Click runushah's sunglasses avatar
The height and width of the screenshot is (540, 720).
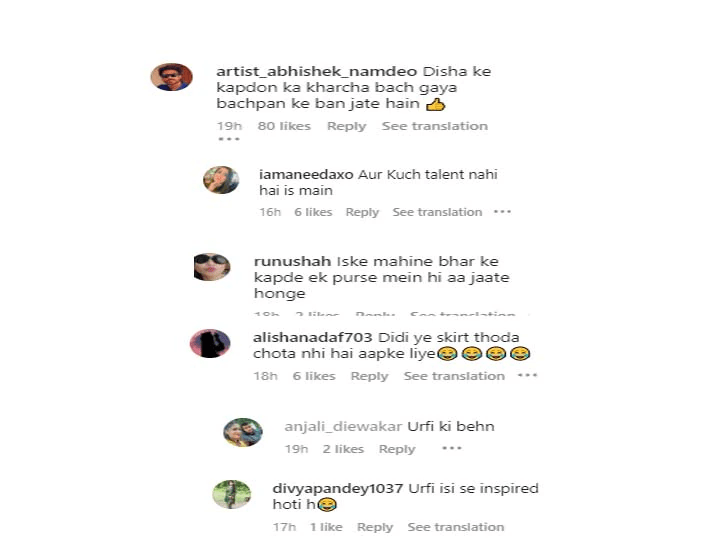click(212, 267)
